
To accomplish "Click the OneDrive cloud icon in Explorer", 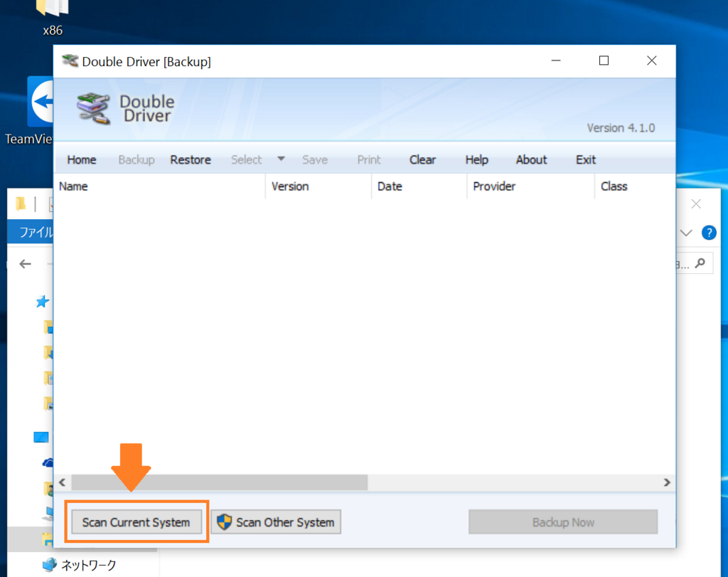I will (48, 462).
